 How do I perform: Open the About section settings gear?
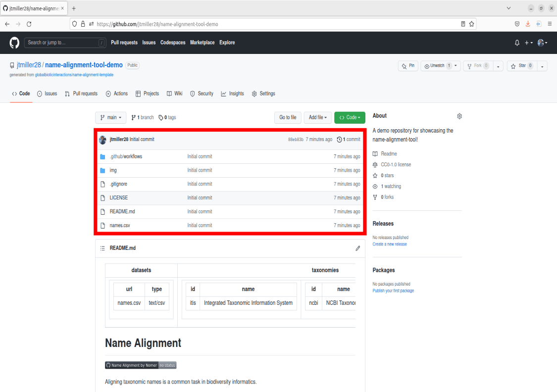pos(459,115)
